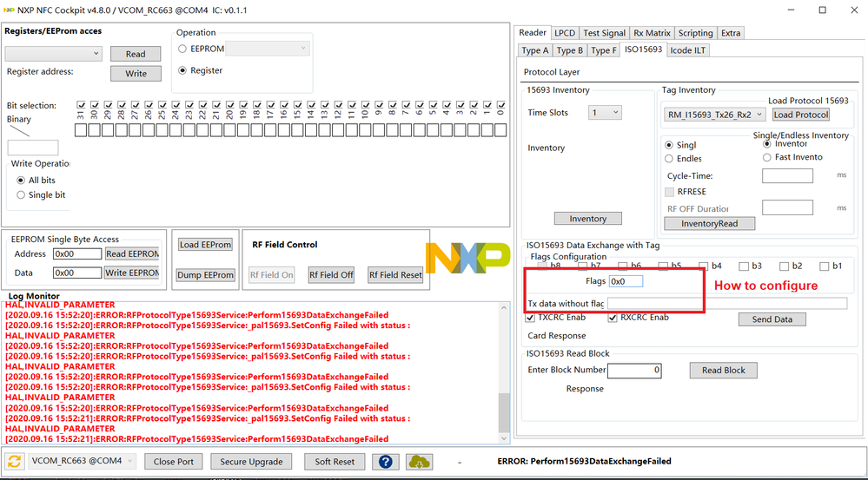
Task: Click the Write register button
Action: (x=136, y=74)
